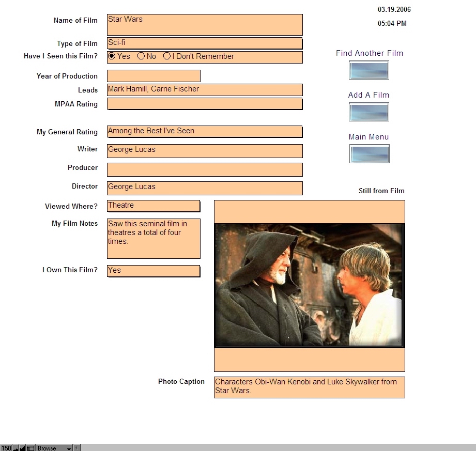The height and width of the screenshot is (451, 476).
Task: Click the zoom out mountain icon
Action: 16,448
